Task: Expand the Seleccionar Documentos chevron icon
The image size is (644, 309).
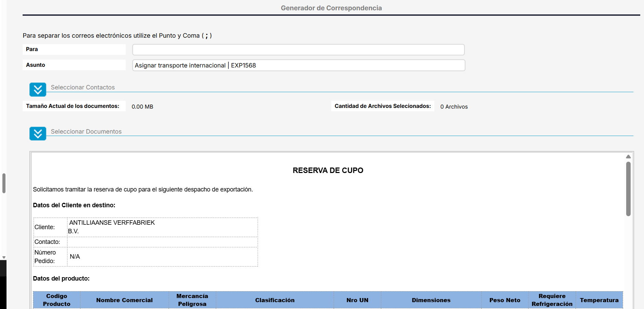Action: 38,134
